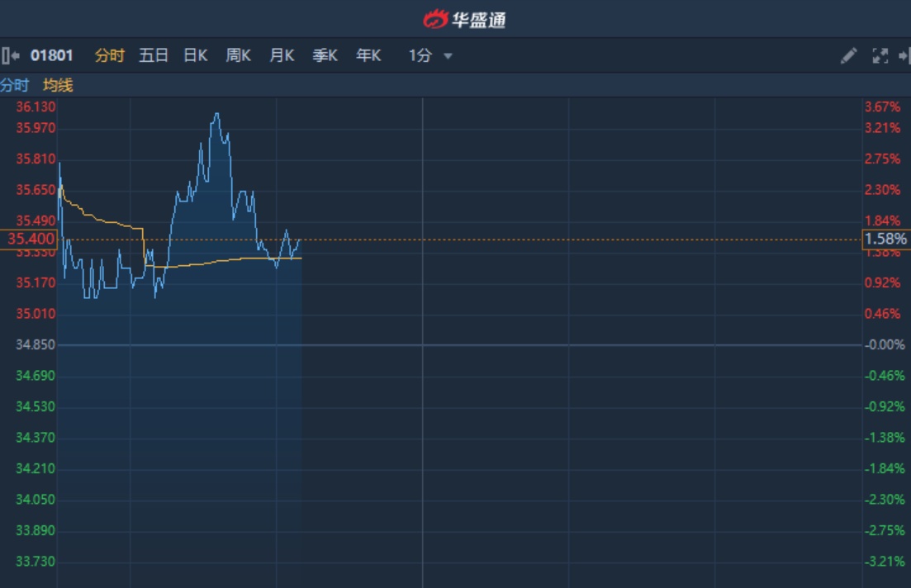911x588 pixels.
Task: View the 季K chart
Action: coord(325,56)
